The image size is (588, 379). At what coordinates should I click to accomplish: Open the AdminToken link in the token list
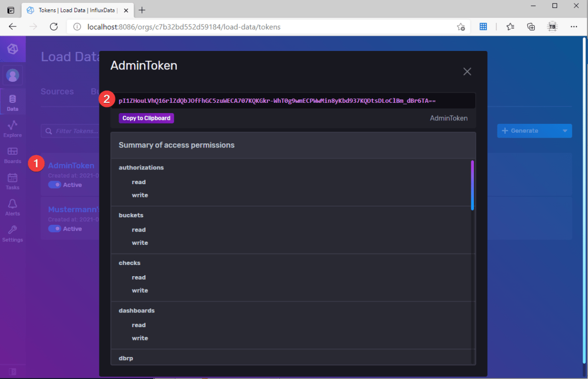[x=71, y=165]
